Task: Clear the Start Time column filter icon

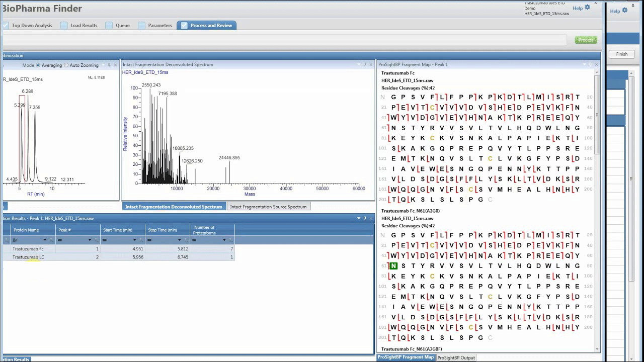Action: tap(141, 240)
